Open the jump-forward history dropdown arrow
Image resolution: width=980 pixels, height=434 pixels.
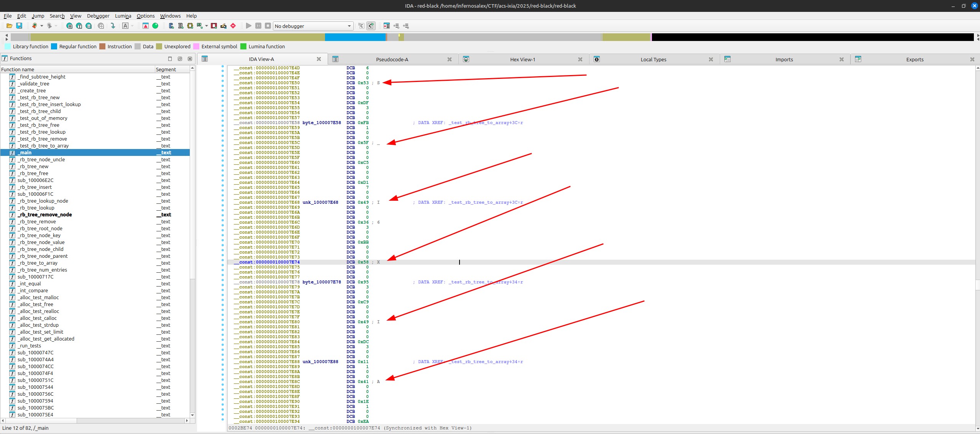[x=56, y=26]
